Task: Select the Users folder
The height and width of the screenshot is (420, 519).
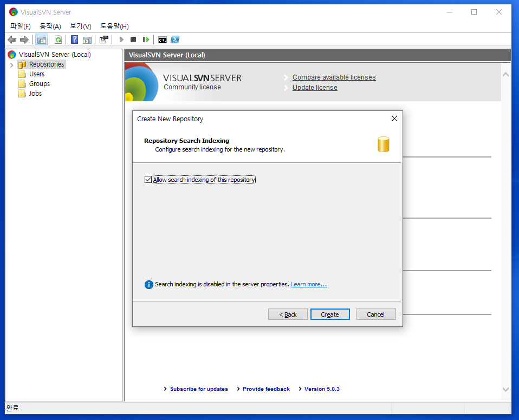Action: point(37,74)
